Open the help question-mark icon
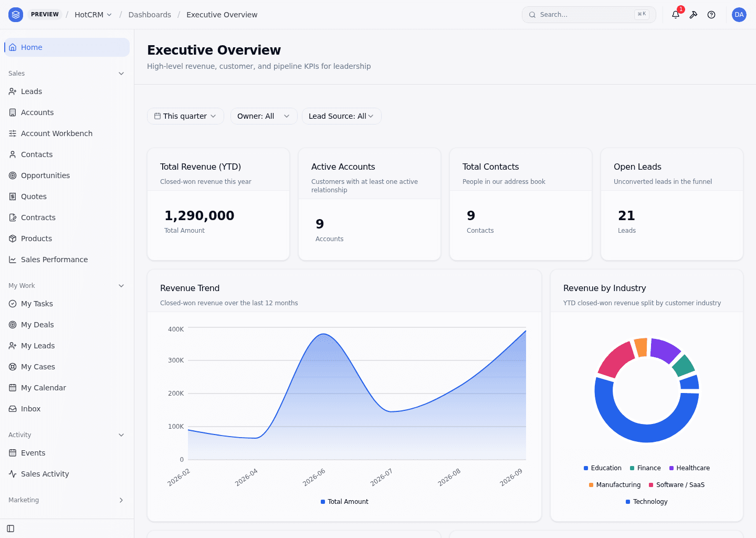756x538 pixels. (x=711, y=15)
